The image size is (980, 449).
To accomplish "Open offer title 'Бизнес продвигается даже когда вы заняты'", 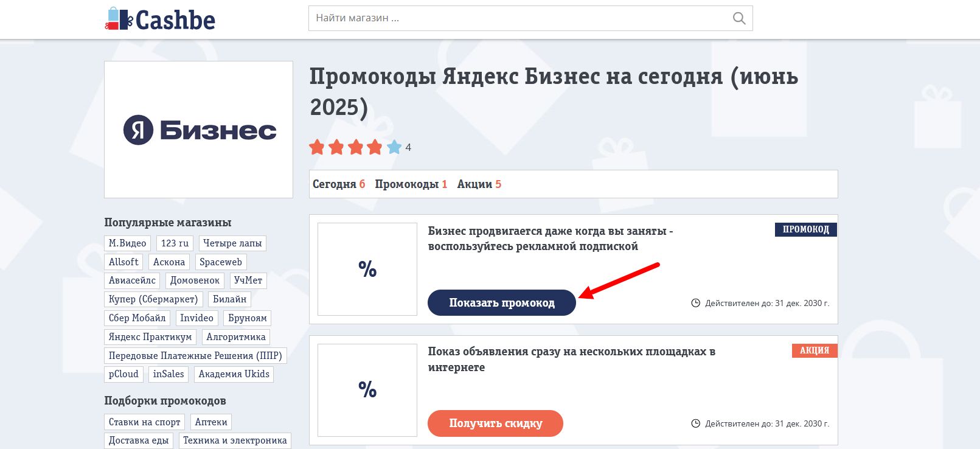I will coord(551,238).
